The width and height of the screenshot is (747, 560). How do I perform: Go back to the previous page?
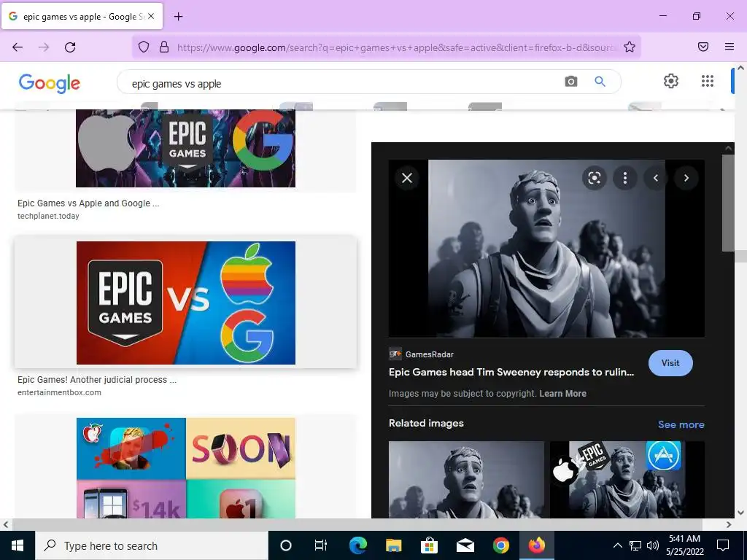pos(18,47)
